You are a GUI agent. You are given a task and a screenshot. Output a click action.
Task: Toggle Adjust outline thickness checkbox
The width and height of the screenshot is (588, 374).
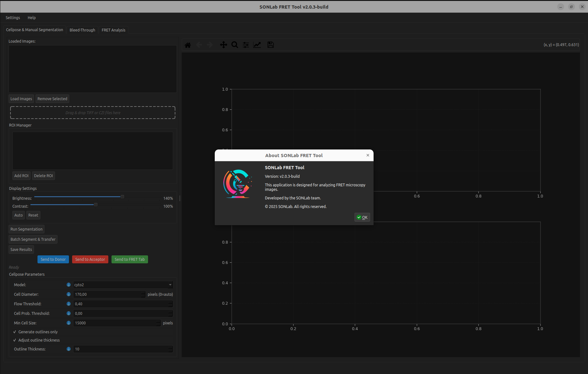coord(15,340)
